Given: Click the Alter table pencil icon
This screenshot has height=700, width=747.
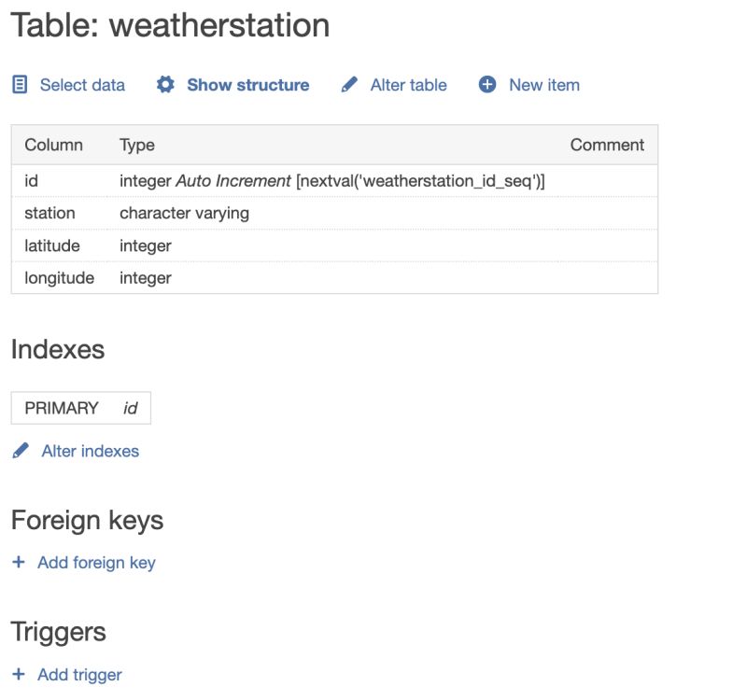Looking at the screenshot, I should [x=348, y=85].
